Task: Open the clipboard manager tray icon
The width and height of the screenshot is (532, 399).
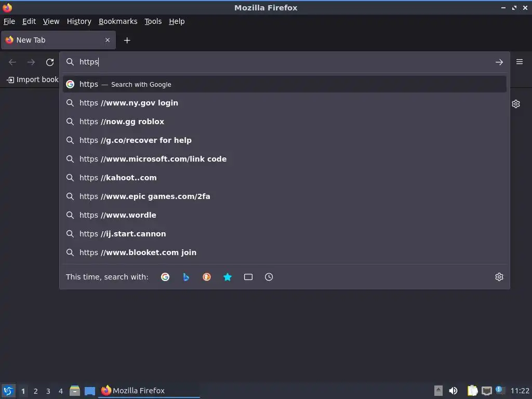Action: pos(472,391)
